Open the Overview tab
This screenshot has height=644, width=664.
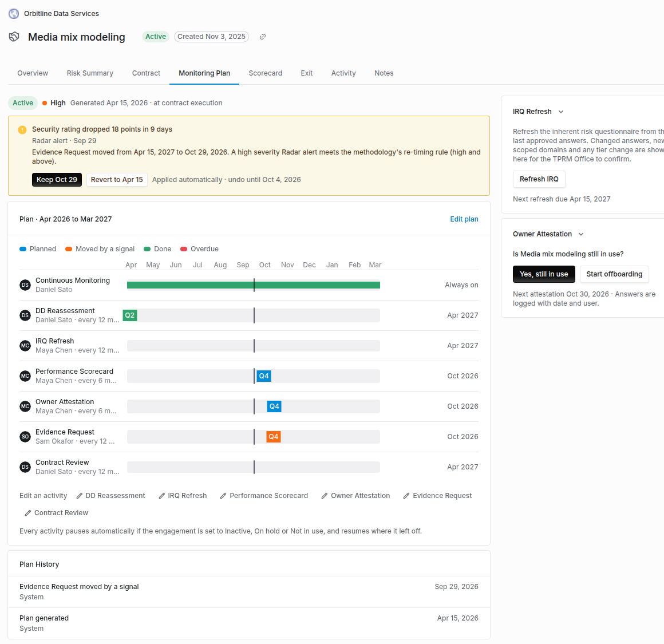click(x=33, y=73)
